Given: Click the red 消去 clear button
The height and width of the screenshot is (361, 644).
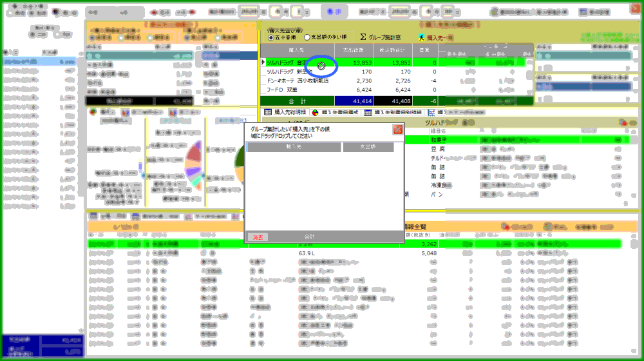Looking at the screenshot, I should (258, 237).
